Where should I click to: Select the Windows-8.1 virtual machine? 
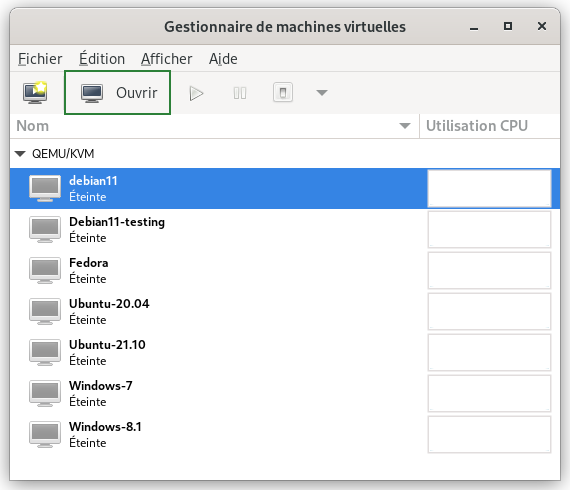[x=285, y=435]
